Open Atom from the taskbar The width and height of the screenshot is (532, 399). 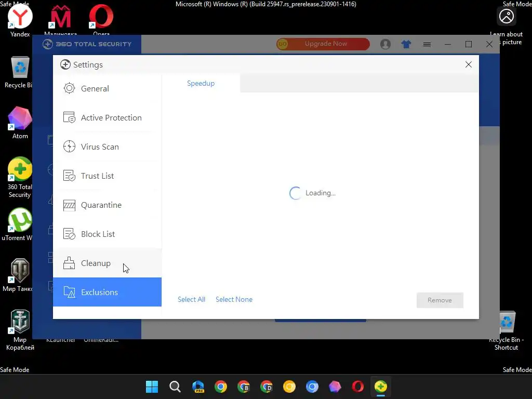coord(335,387)
